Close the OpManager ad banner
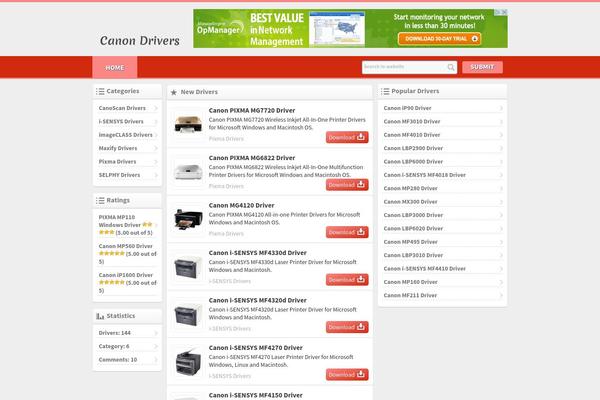Image resolution: width=600 pixels, height=400 pixels. click(x=504, y=12)
